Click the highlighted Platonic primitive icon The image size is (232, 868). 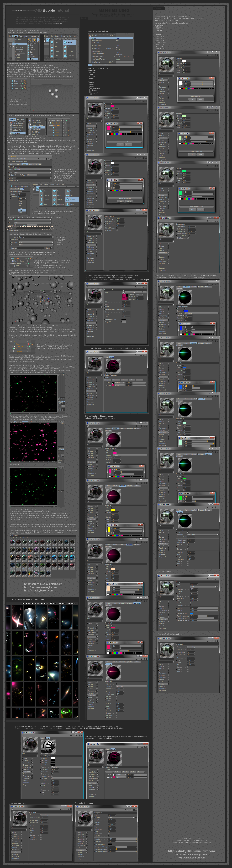click(x=72, y=200)
